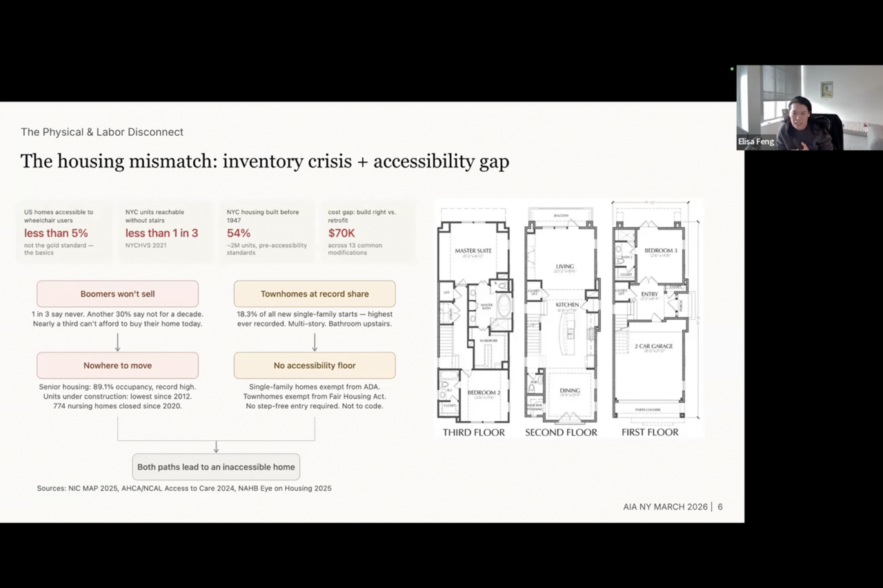Image resolution: width=883 pixels, height=588 pixels.
Task: Click the arrow below Boomers won't sell
Action: [117, 342]
